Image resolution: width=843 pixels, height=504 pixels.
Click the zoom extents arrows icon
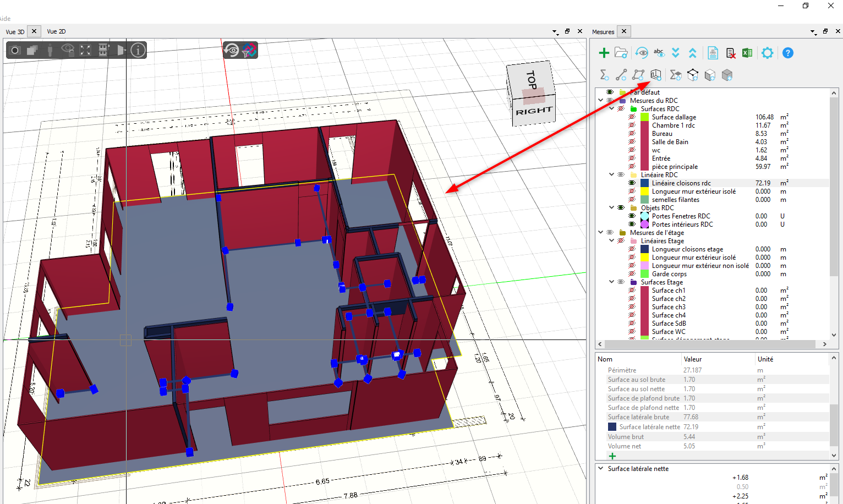(85, 50)
